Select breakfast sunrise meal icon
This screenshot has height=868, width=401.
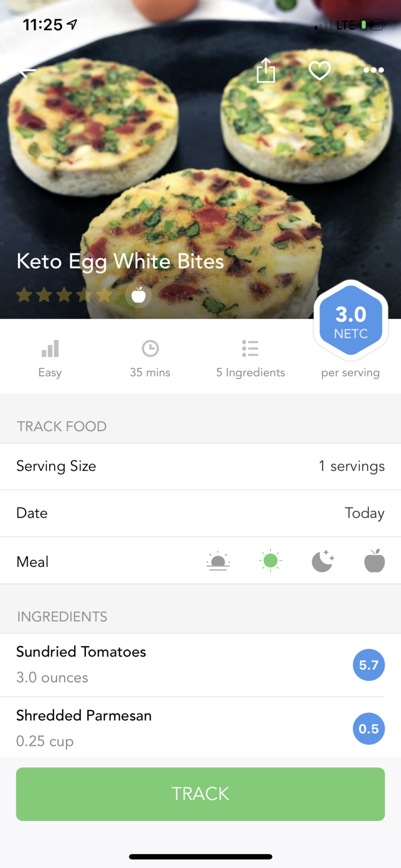pos(218,561)
